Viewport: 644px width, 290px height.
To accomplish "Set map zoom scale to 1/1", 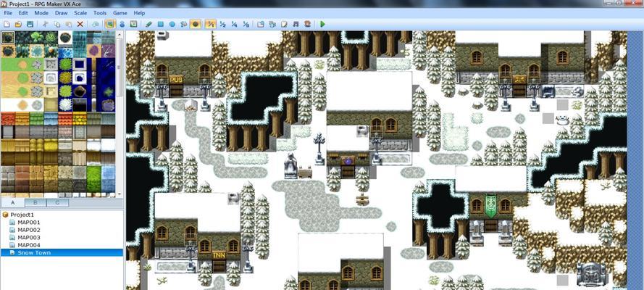I will (211, 24).
